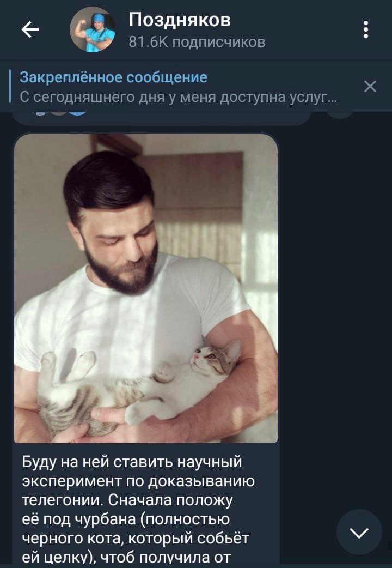
Task: Open the Закреплённое сообщение pinned header
Action: point(113,77)
